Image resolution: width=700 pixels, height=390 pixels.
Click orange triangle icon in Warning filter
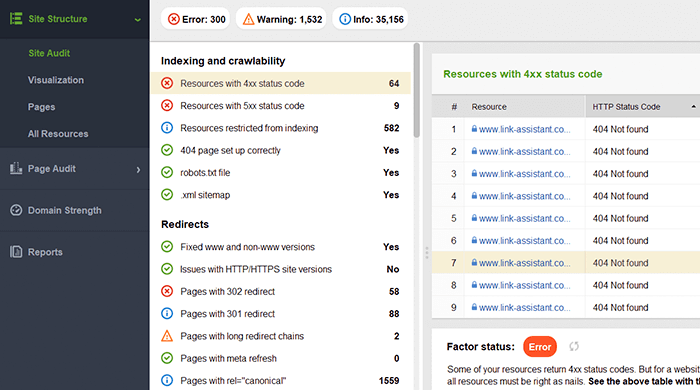coord(248,19)
